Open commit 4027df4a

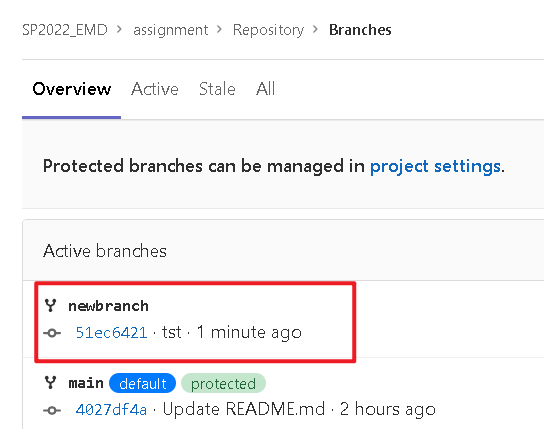click(111, 410)
